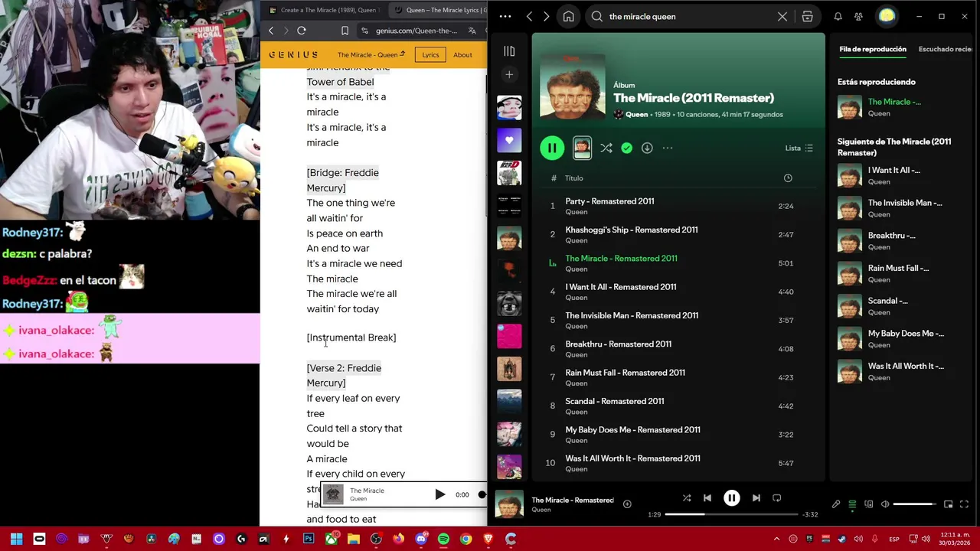Seek on the song progress bar
980x551 pixels.
731,514
